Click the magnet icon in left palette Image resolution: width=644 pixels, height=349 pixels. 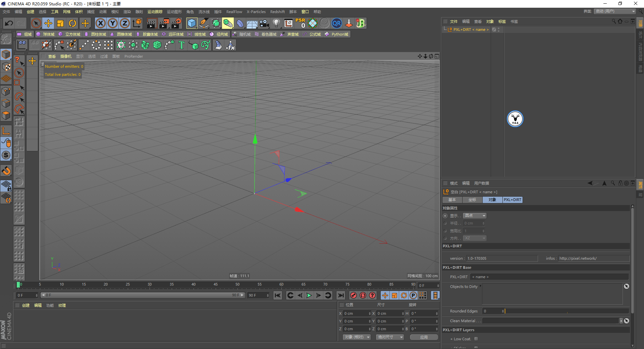click(x=6, y=171)
